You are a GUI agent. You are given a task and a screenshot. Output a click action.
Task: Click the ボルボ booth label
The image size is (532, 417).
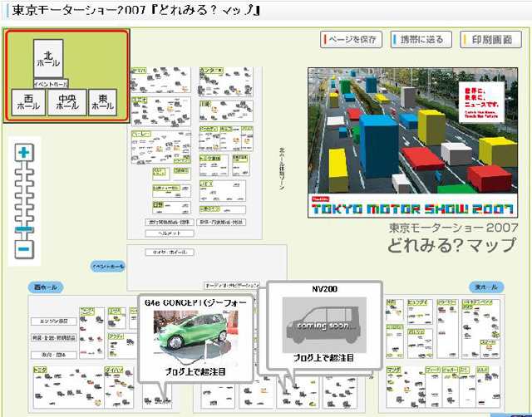click(x=482, y=370)
